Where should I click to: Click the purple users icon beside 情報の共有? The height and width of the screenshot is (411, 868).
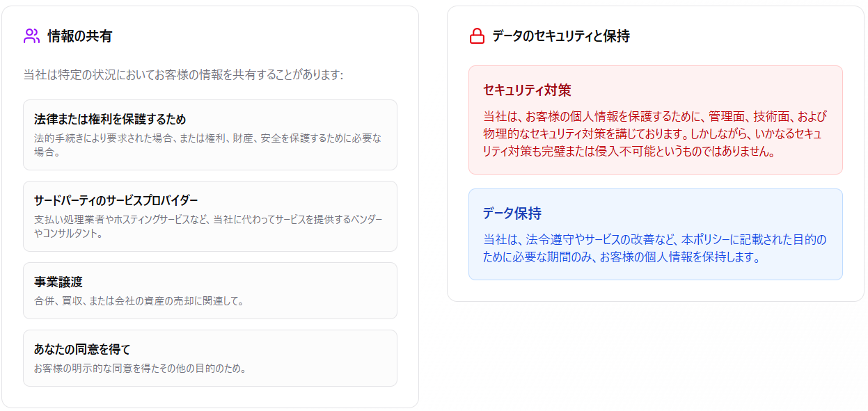(31, 36)
